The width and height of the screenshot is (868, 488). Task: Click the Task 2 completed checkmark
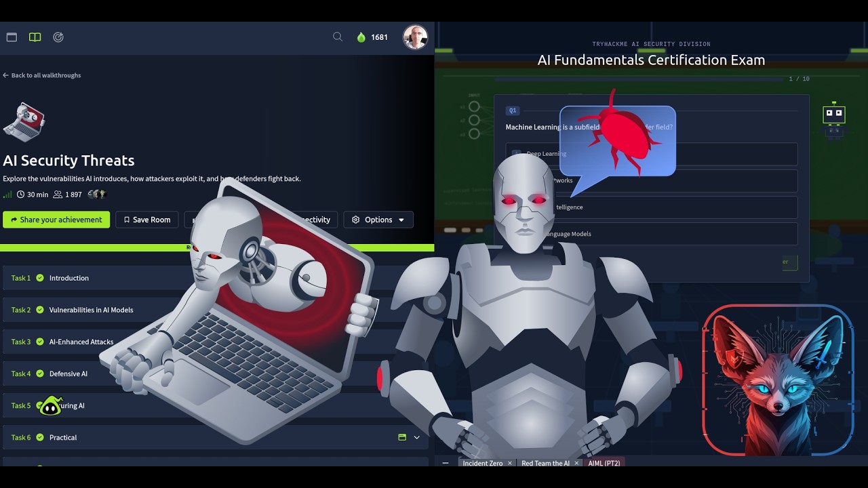tap(40, 310)
